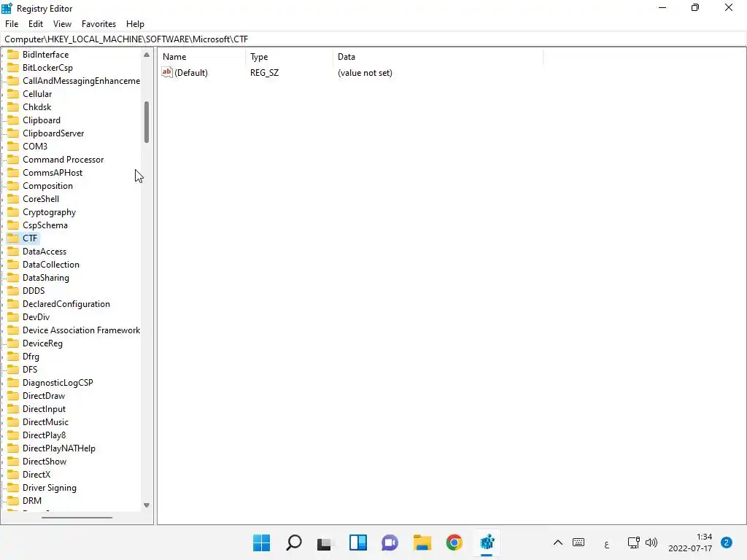Select the DDDS key
This screenshot has width=747, height=560.
(x=34, y=290)
